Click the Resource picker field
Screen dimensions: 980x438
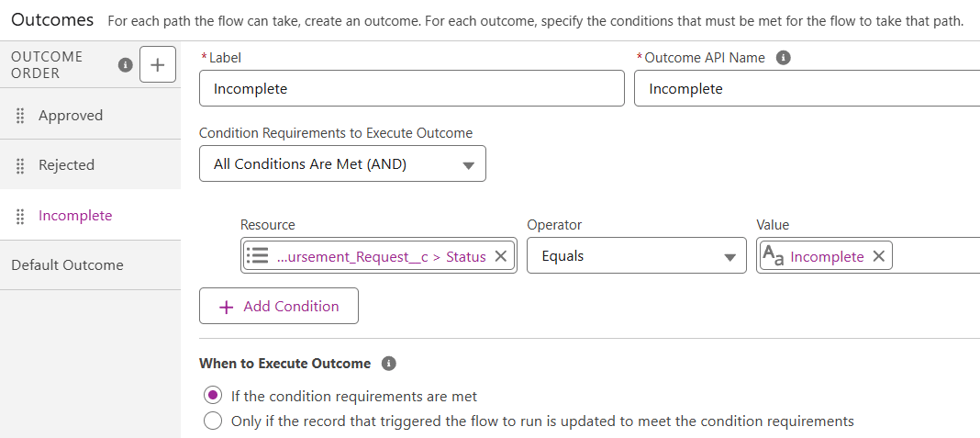367,256
